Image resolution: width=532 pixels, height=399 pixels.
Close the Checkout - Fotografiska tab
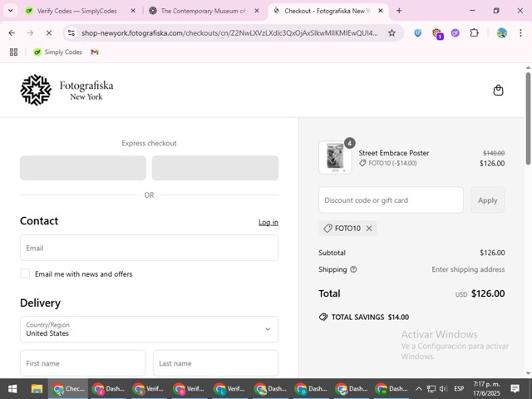pyautogui.click(x=381, y=11)
